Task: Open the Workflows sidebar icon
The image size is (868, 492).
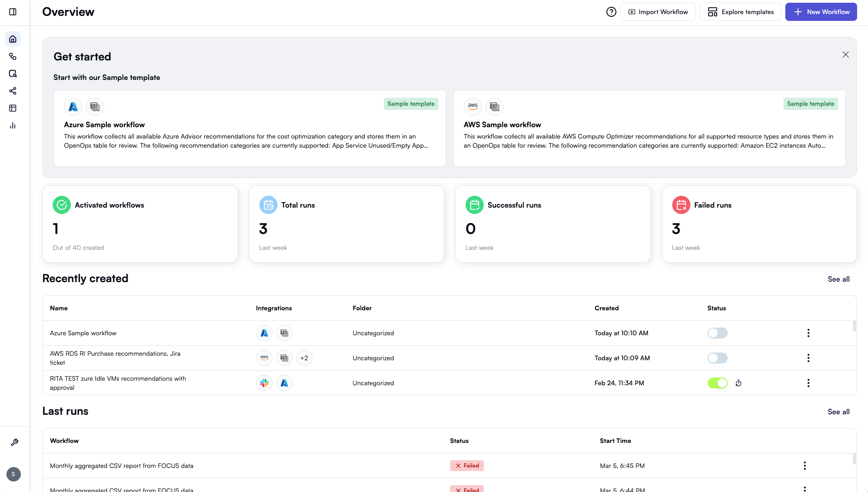Action: (x=13, y=56)
